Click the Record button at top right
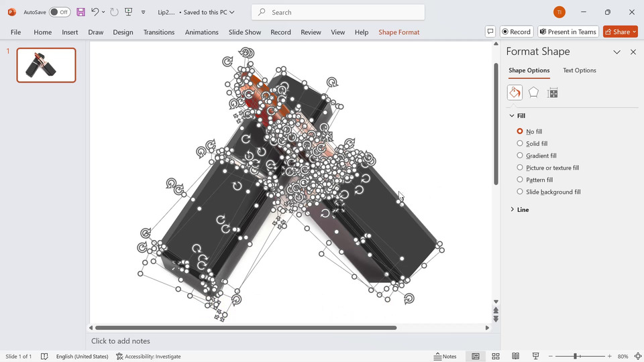 (517, 32)
